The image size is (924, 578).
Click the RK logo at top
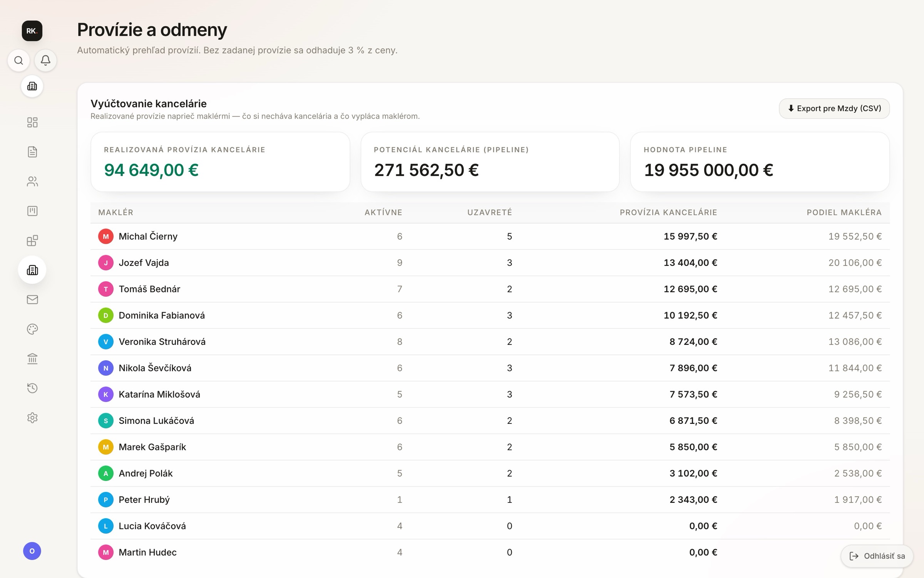tap(32, 31)
